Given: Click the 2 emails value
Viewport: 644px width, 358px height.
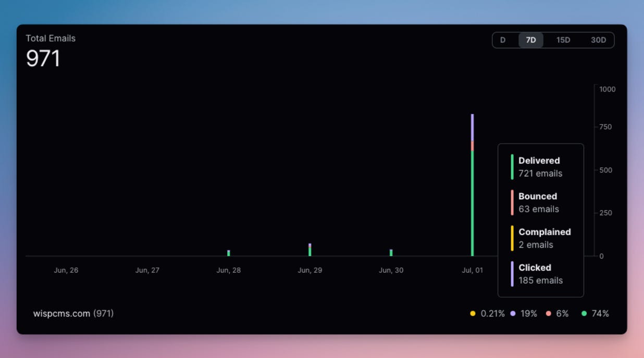Looking at the screenshot, I should 536,245.
